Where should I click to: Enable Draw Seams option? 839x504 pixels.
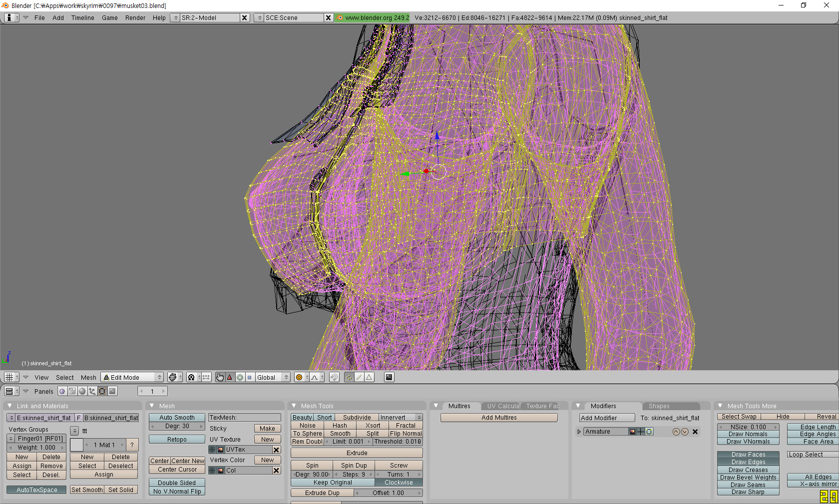748,485
